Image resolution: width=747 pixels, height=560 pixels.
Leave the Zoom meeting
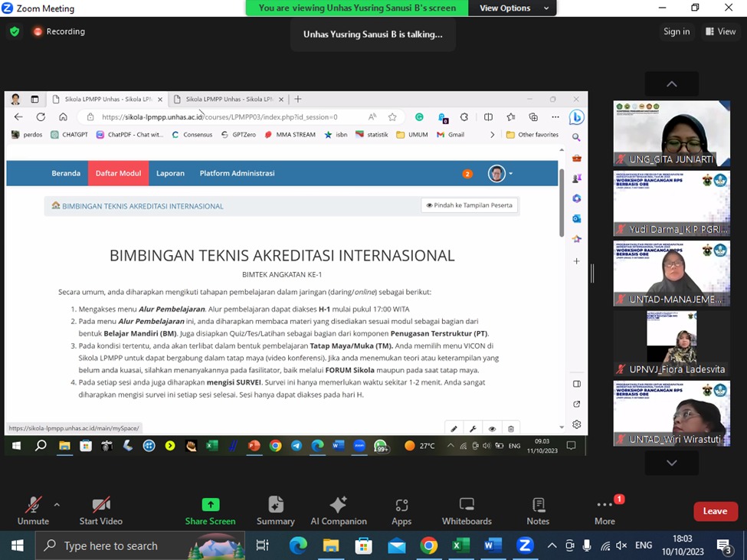pos(715,511)
